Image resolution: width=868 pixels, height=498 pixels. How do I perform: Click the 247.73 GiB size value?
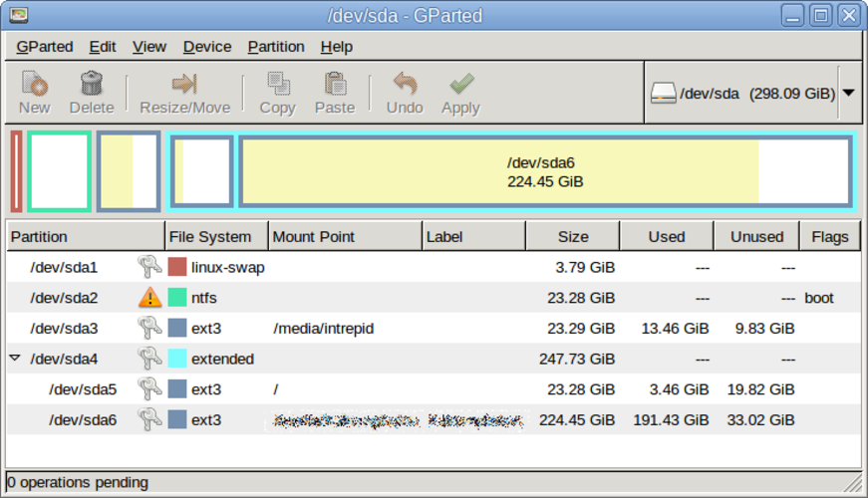[577, 360]
